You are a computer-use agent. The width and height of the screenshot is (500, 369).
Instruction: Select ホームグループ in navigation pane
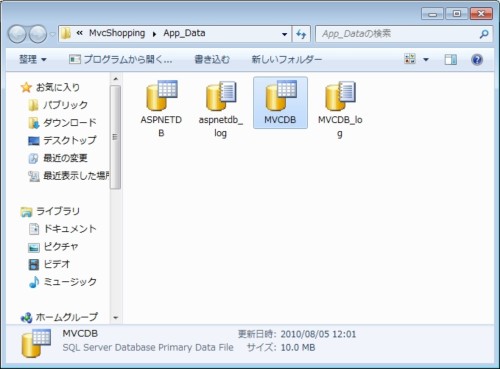click(x=59, y=317)
